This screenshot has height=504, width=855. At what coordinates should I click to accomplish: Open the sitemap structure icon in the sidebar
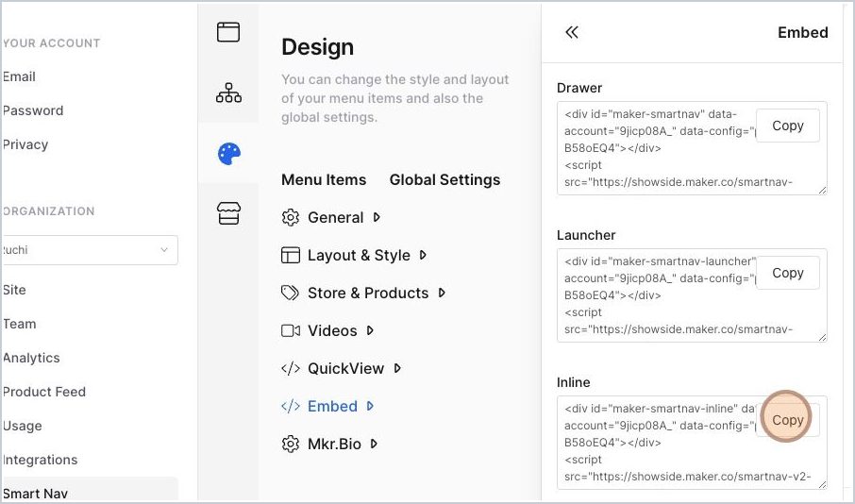click(x=228, y=92)
